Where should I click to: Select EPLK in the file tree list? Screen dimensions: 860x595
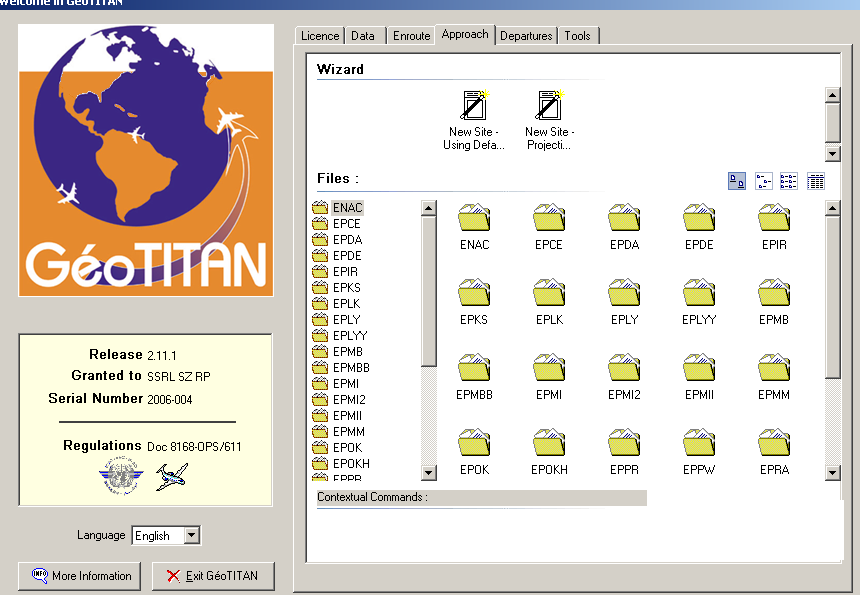click(347, 303)
